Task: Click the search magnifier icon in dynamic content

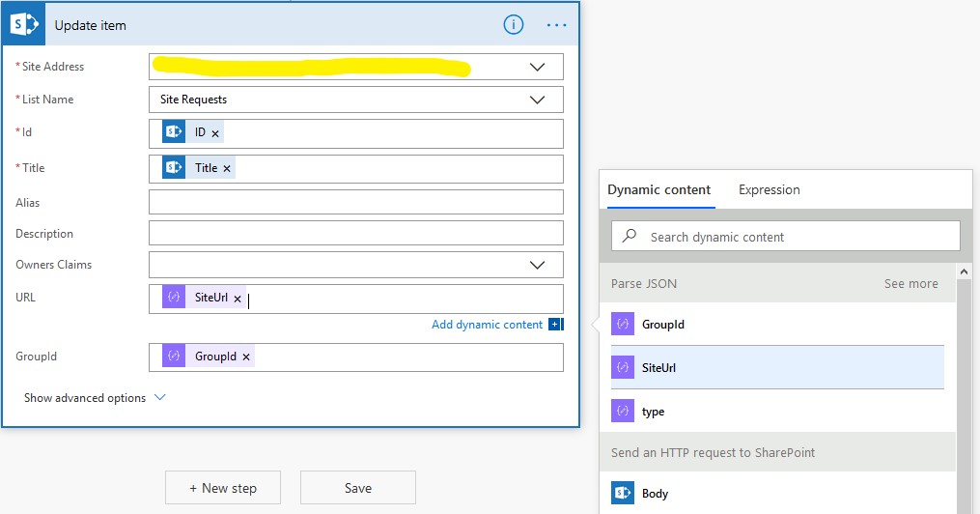Action: [x=630, y=236]
